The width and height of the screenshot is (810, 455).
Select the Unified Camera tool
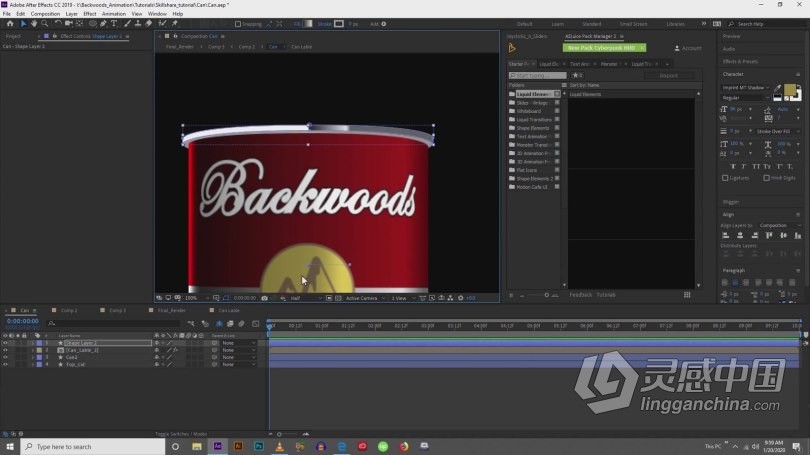tap(69, 24)
